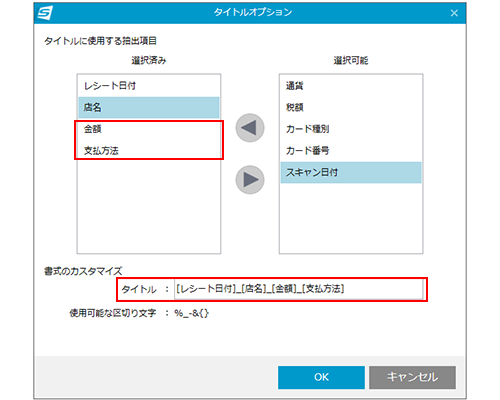Select 通貨 in the available list
The width and height of the screenshot is (500, 400).
[351, 86]
